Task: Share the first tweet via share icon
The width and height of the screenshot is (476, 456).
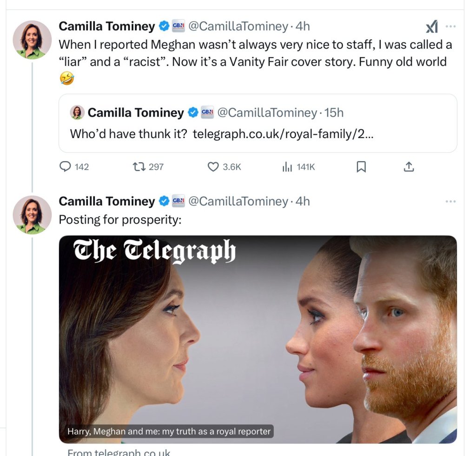Action: coord(409,166)
